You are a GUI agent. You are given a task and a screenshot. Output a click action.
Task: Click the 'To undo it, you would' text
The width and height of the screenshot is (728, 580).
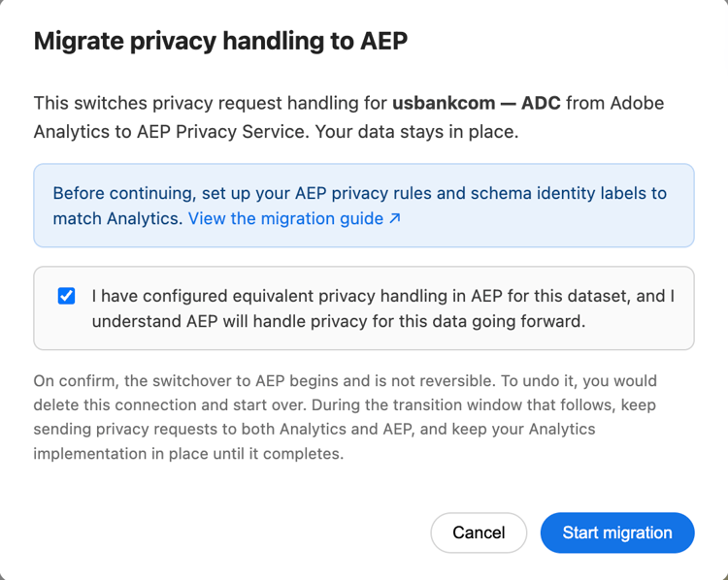(x=579, y=381)
